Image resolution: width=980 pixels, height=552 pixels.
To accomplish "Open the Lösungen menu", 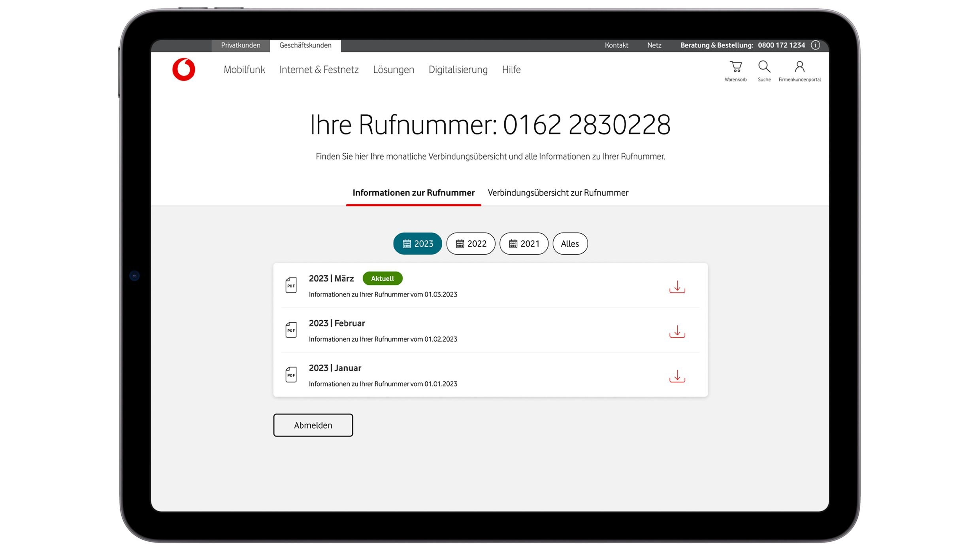I will (x=394, y=70).
